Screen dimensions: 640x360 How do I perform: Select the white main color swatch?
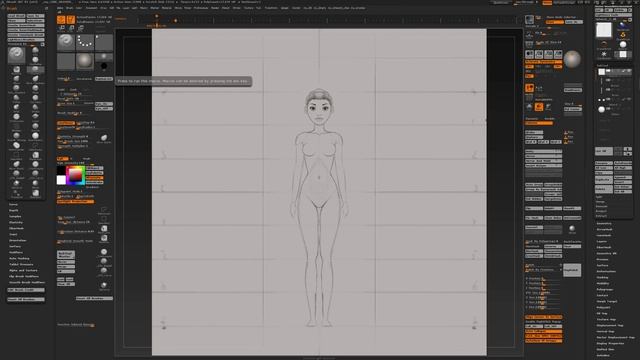(61, 180)
